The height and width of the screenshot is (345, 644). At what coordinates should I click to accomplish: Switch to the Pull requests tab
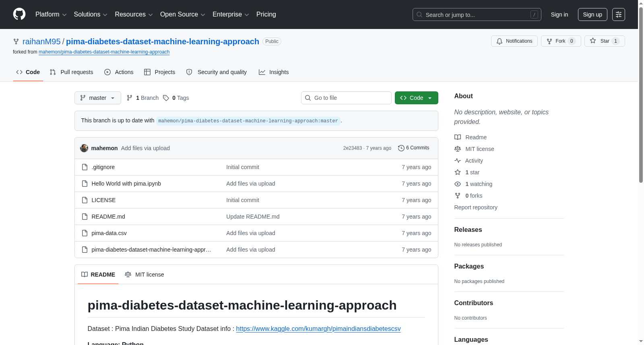(x=71, y=72)
